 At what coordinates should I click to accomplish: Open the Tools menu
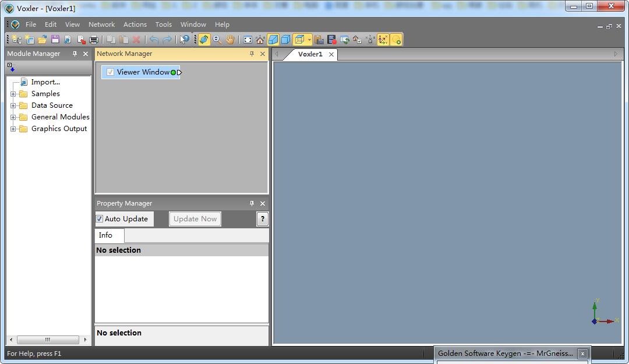163,24
